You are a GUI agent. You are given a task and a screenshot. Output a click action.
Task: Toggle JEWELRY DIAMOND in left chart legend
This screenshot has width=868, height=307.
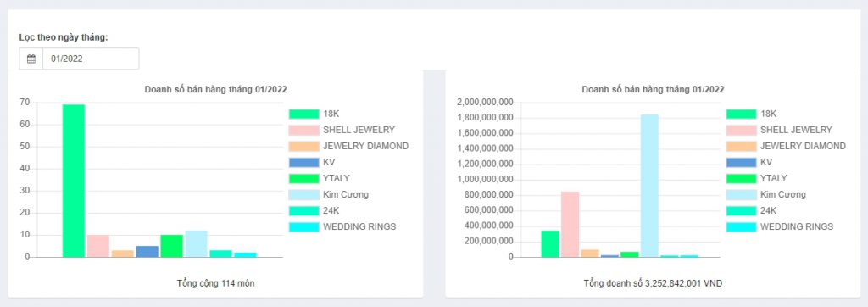(x=348, y=146)
